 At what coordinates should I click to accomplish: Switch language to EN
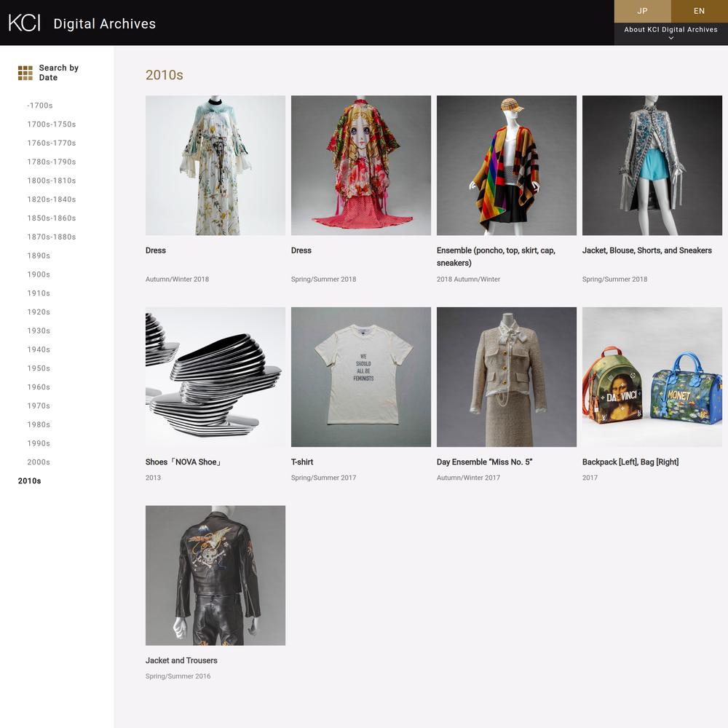(699, 11)
